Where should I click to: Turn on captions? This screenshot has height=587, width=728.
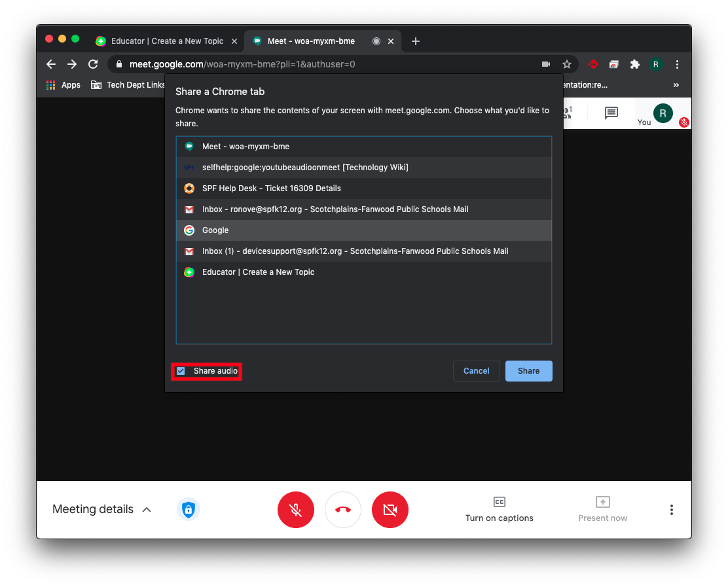coord(499,509)
